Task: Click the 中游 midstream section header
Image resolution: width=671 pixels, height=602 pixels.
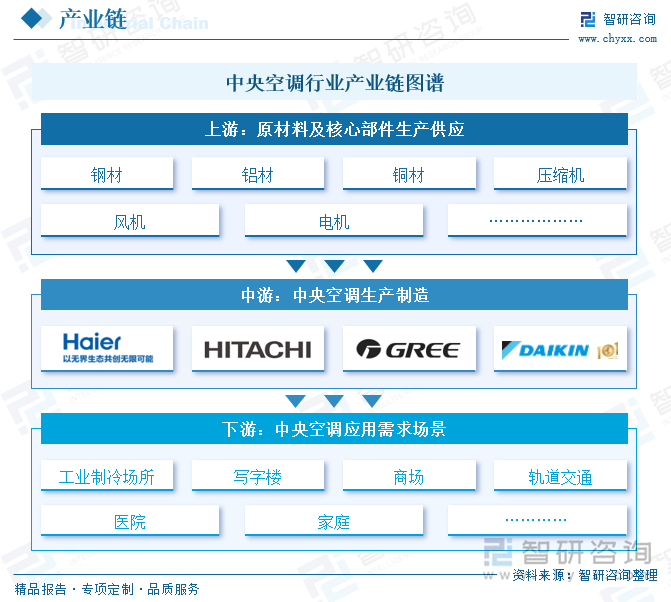Action: (x=334, y=295)
